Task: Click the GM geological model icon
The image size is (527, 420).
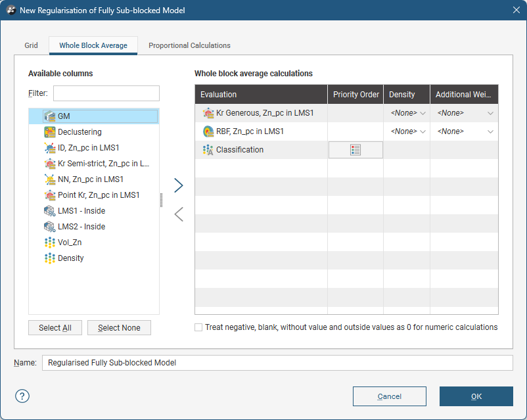Action: tap(49, 116)
